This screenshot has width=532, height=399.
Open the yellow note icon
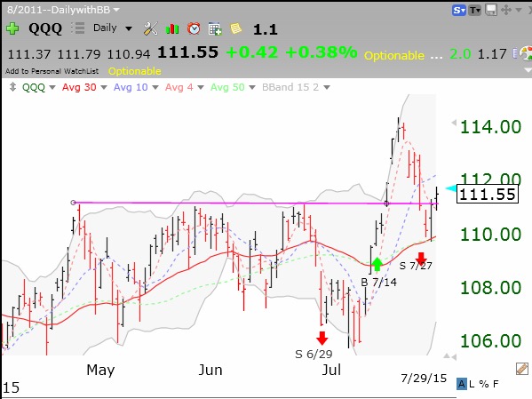[236, 28]
